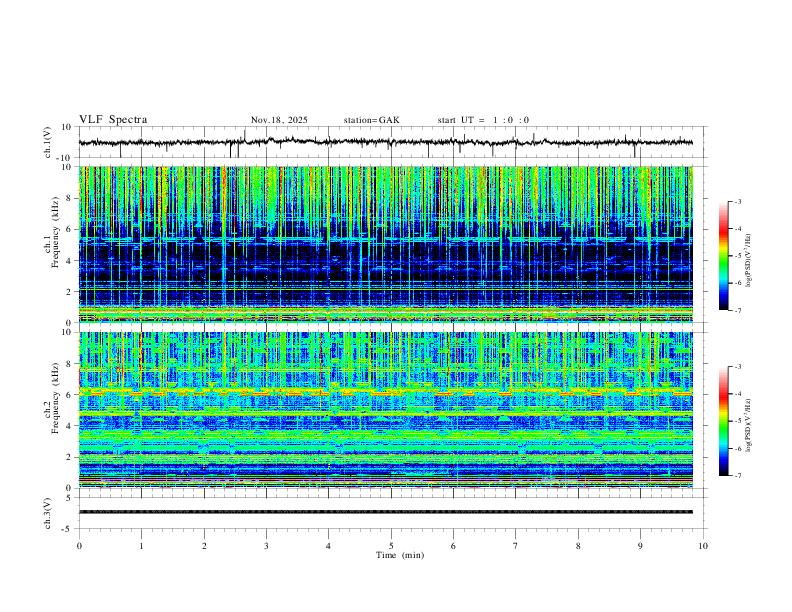The height and width of the screenshot is (612, 792).
Task: Click the "-5" value on ch.1 colorbar
Action: tap(737, 256)
